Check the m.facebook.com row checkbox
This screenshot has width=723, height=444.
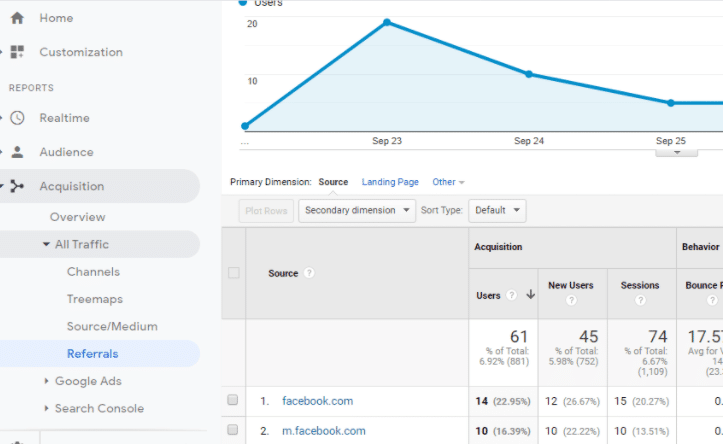tap(233, 430)
